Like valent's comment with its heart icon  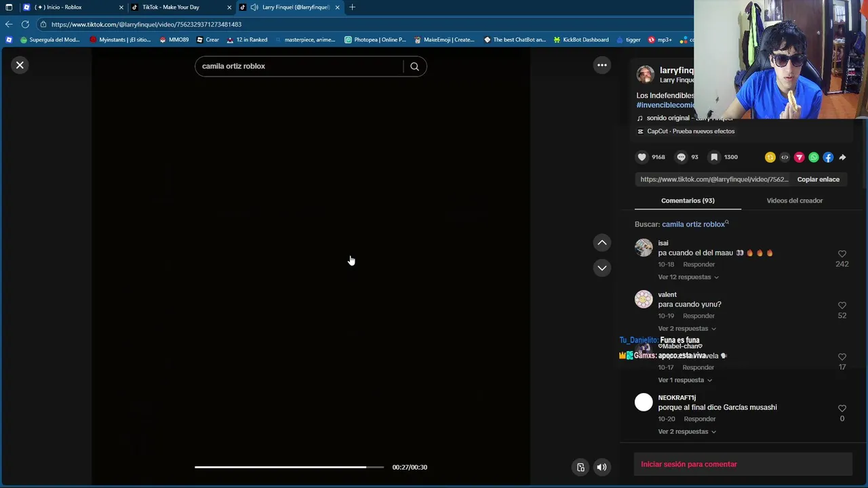point(842,306)
